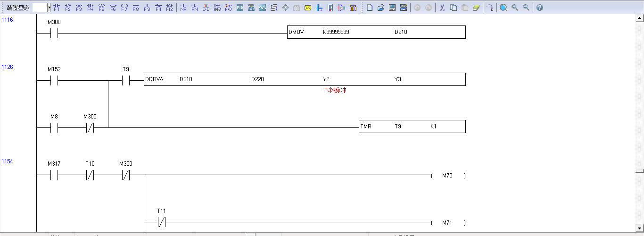
Task: Click the large magnifier zoom icon
Action: pyautogui.click(x=504, y=8)
